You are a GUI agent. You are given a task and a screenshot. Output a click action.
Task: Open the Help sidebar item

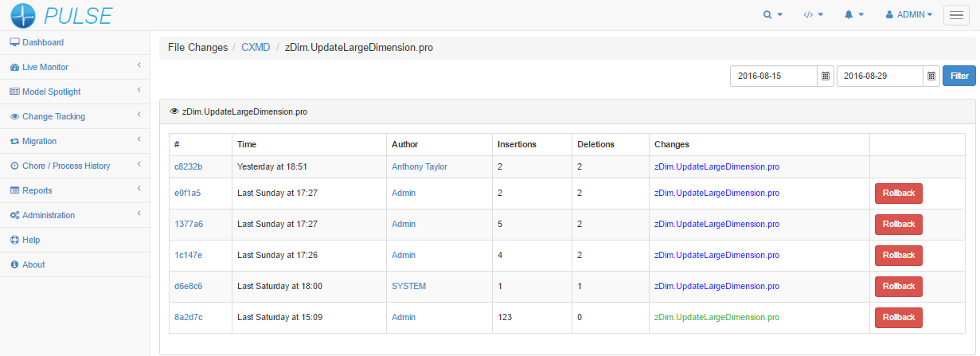coord(31,240)
